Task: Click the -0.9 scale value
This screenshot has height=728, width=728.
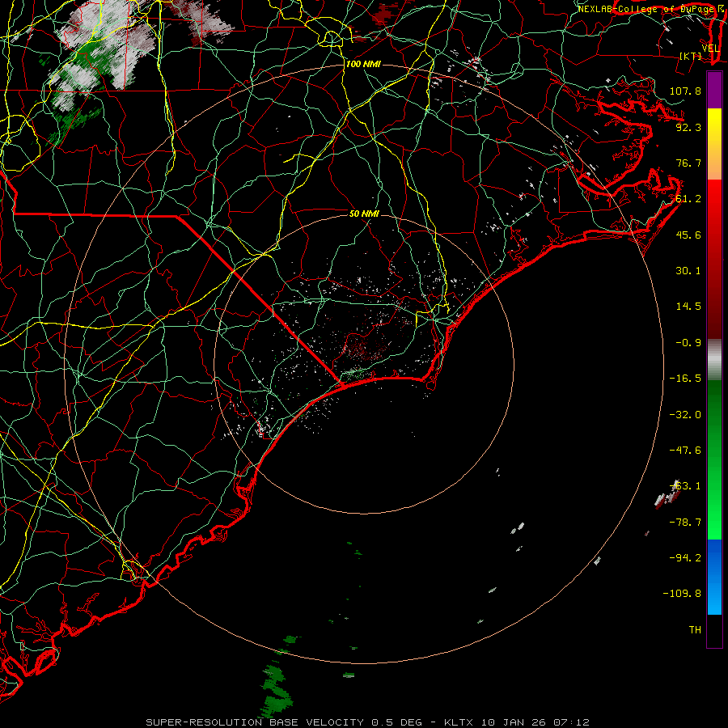Action: pyautogui.click(x=688, y=343)
